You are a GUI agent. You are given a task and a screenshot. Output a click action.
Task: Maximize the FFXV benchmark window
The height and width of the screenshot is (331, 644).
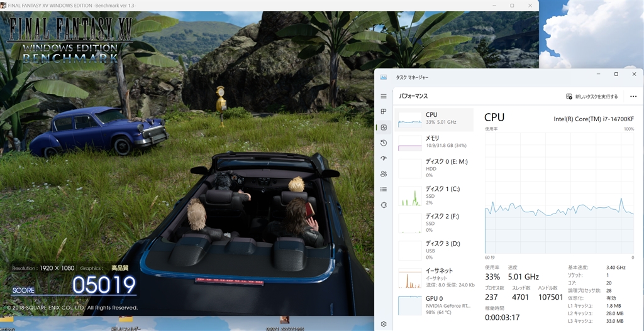[512, 5]
